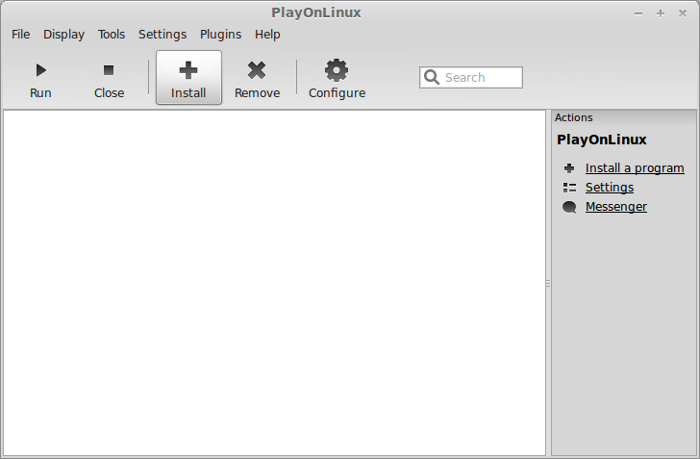Open the Settings link in Actions panel
The image size is (700, 459).
(x=609, y=188)
